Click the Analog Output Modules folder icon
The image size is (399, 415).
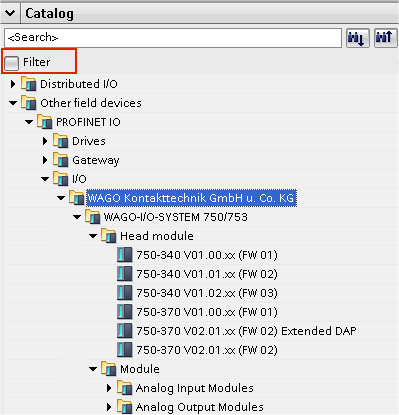click(124, 407)
